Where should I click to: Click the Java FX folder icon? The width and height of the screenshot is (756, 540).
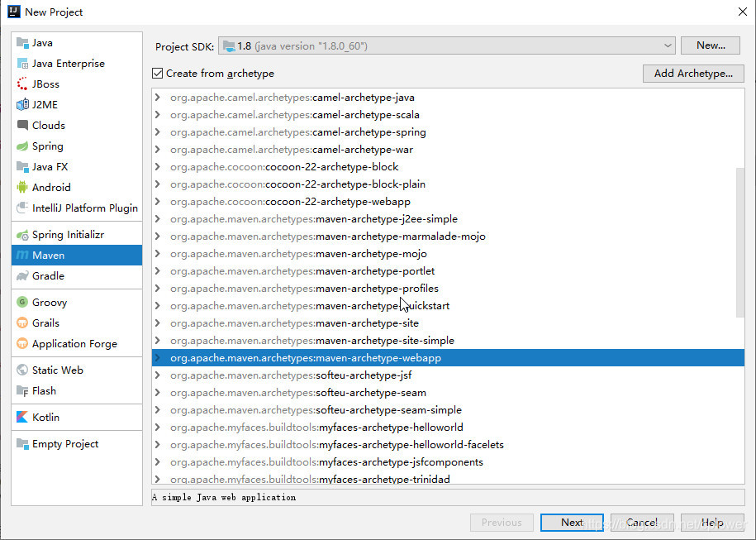22,167
